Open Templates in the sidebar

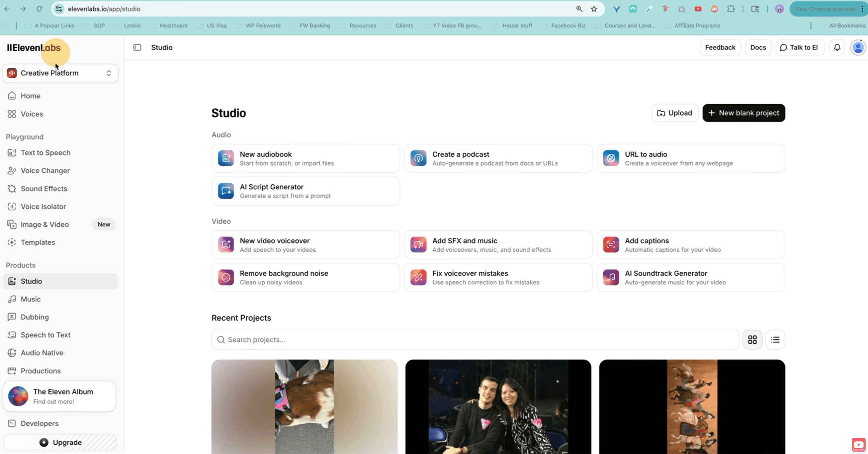pos(60,242)
